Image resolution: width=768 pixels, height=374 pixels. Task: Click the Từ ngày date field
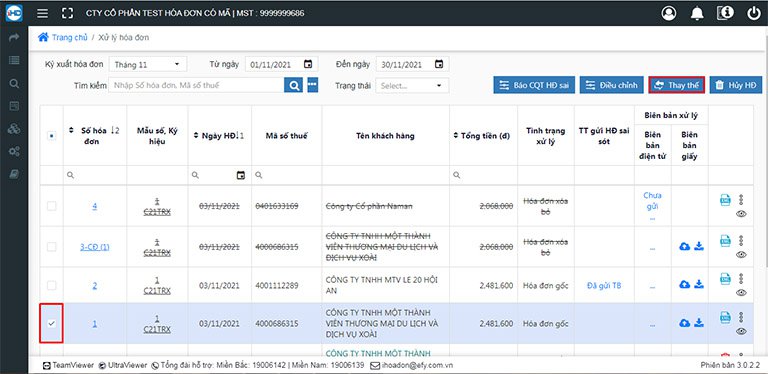[x=282, y=64]
